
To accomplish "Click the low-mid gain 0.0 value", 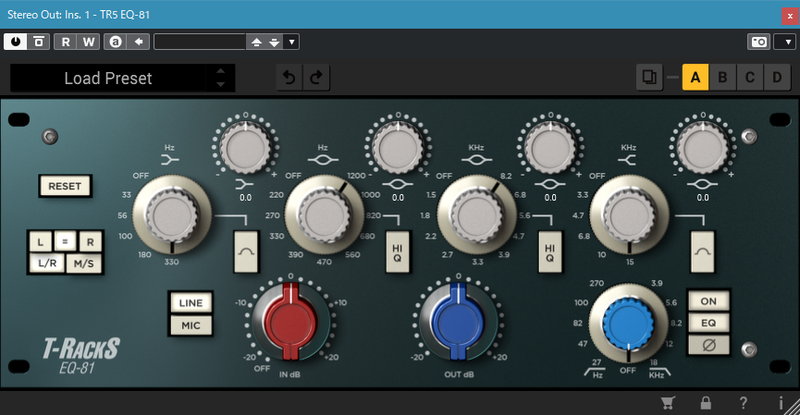I will (x=398, y=198).
